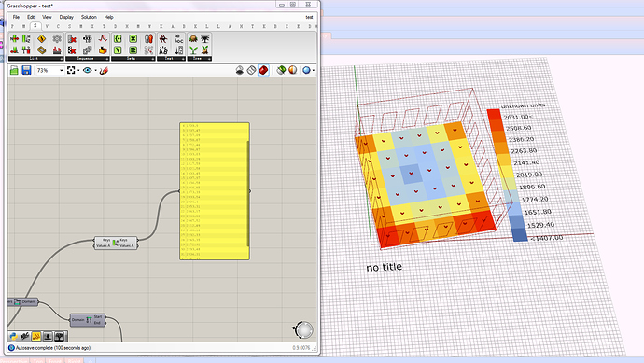The image size is (644, 363).
Task: Open the File menu
Action: point(16,17)
